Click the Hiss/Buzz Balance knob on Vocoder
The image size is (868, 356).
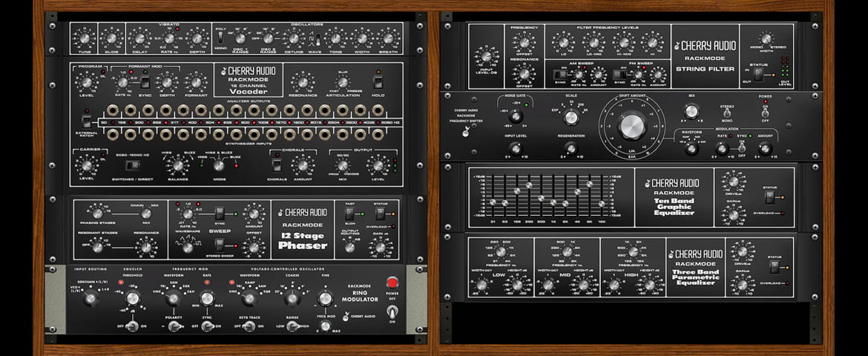[x=178, y=165]
